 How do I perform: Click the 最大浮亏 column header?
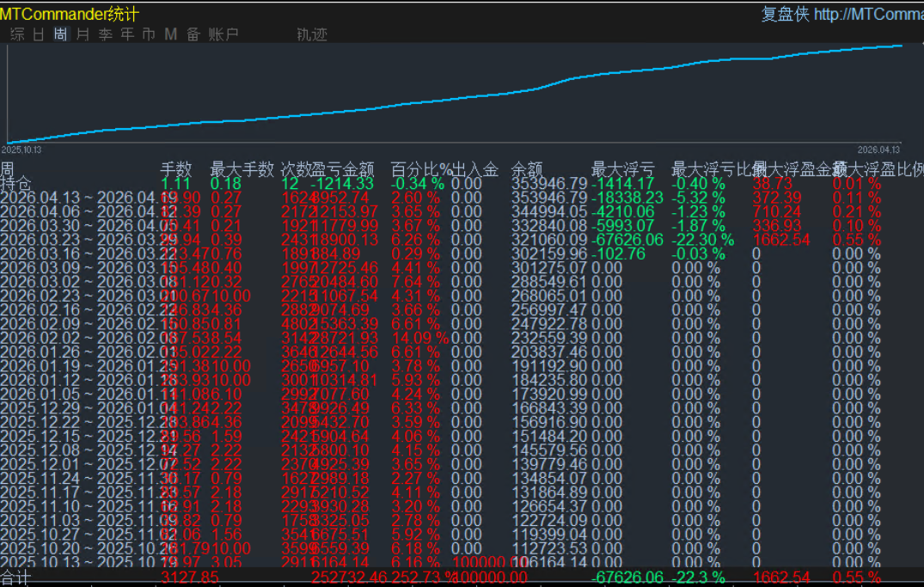pyautogui.click(x=623, y=169)
